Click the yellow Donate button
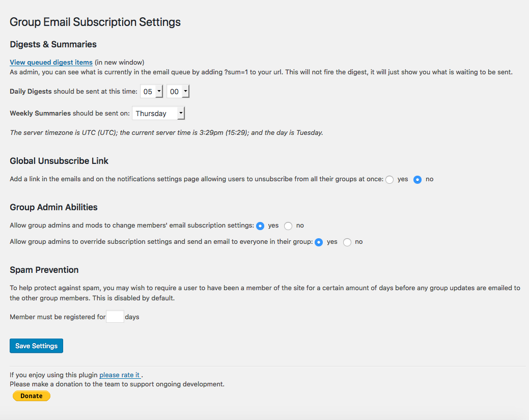 pyautogui.click(x=32, y=396)
